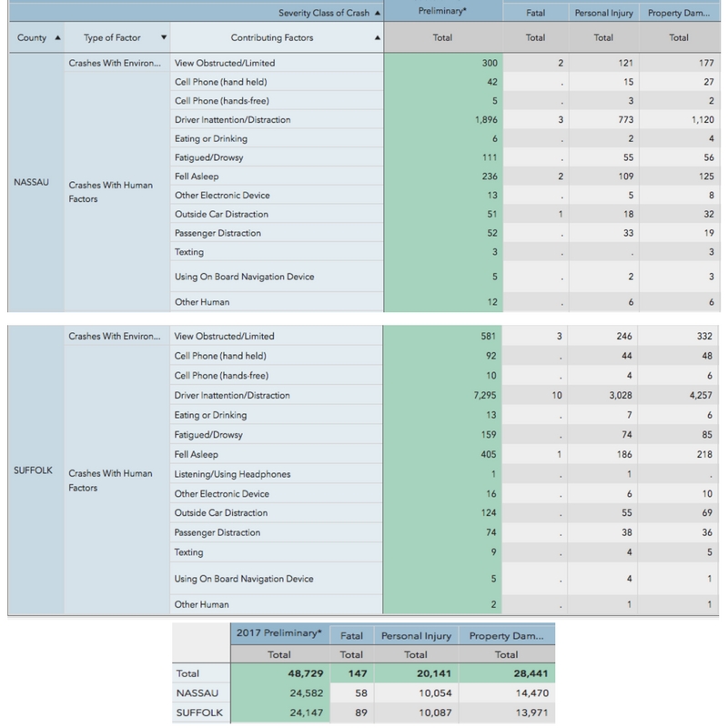Click value 7,295 in Suffolk section

[485, 396]
